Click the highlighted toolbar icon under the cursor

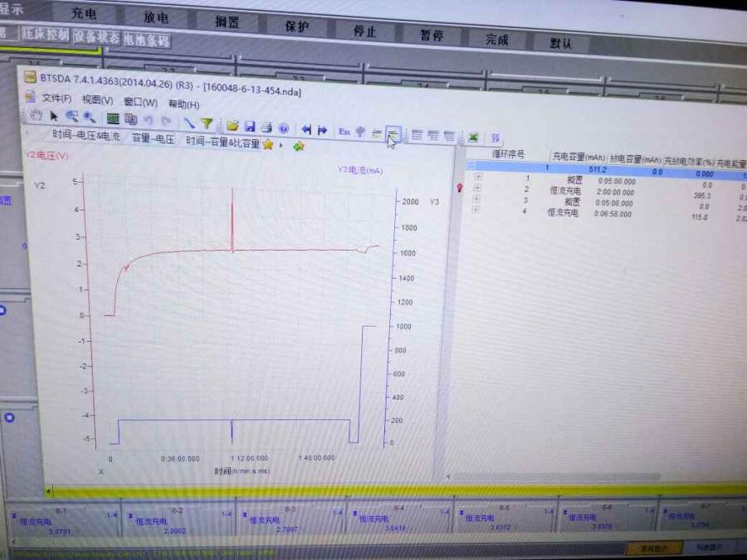click(393, 134)
